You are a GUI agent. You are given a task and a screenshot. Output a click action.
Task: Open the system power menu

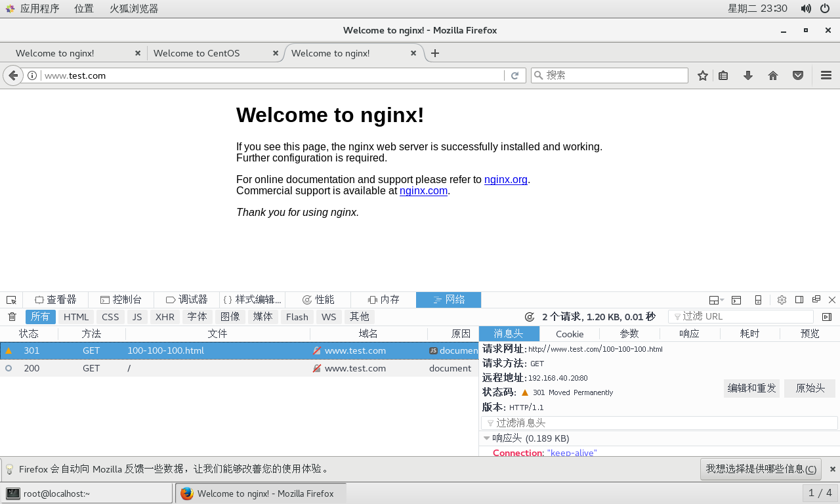coord(825,9)
